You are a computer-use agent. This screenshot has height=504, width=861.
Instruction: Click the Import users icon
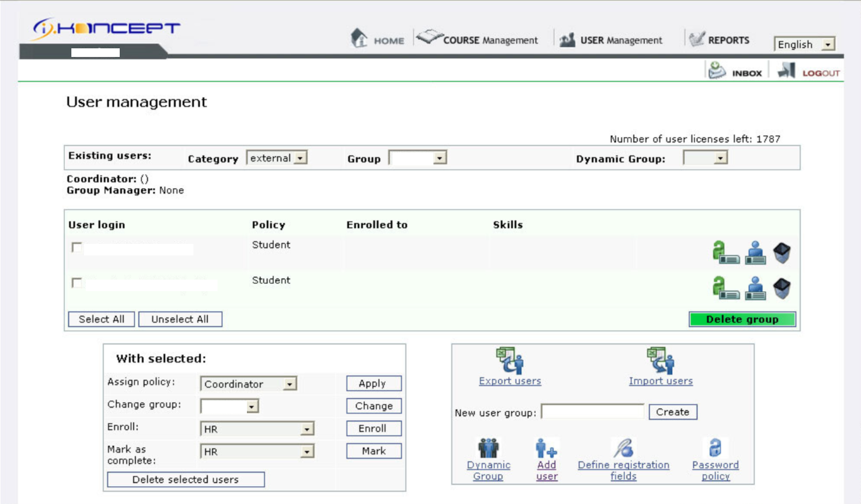(x=661, y=360)
